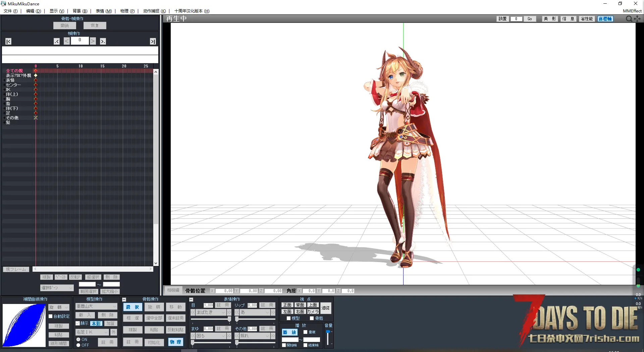Open the 编辑(D) menu

pos(34,11)
